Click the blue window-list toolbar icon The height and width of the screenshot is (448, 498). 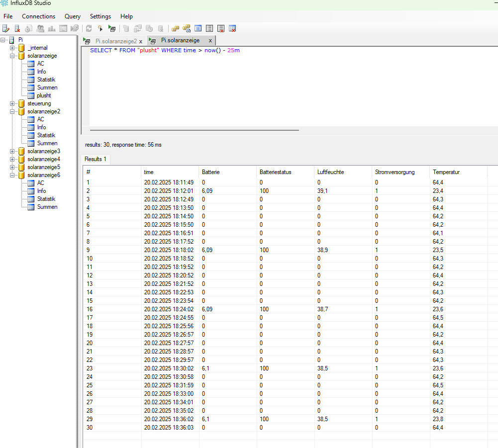click(x=198, y=28)
